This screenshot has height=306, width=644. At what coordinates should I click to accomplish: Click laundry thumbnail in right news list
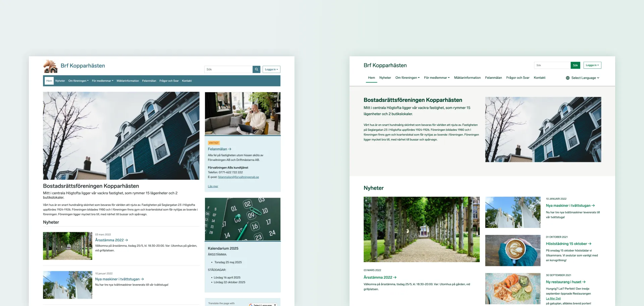[x=513, y=212]
